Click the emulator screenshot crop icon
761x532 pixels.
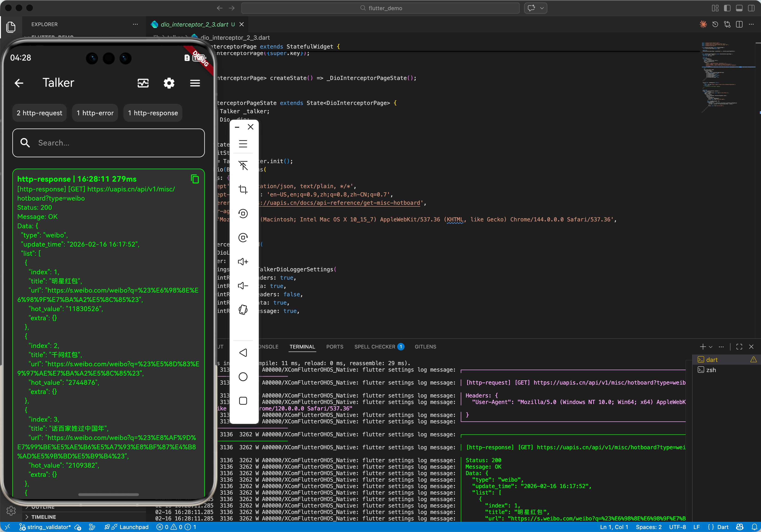coord(243,189)
